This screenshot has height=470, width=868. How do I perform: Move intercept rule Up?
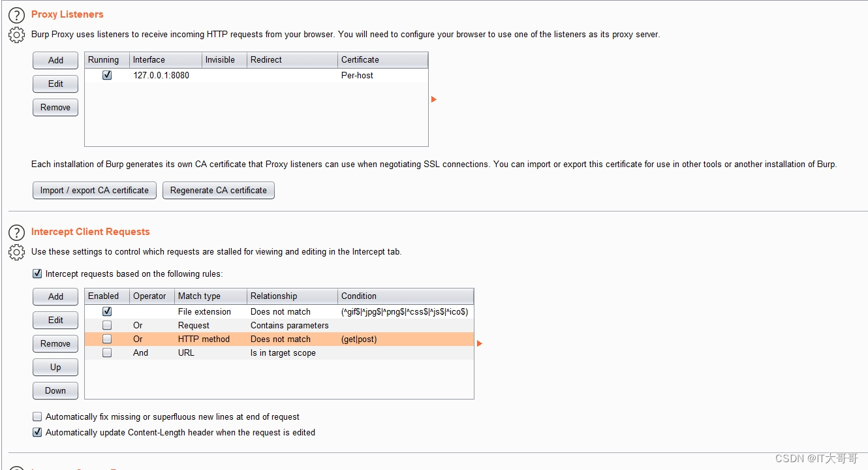click(x=55, y=367)
